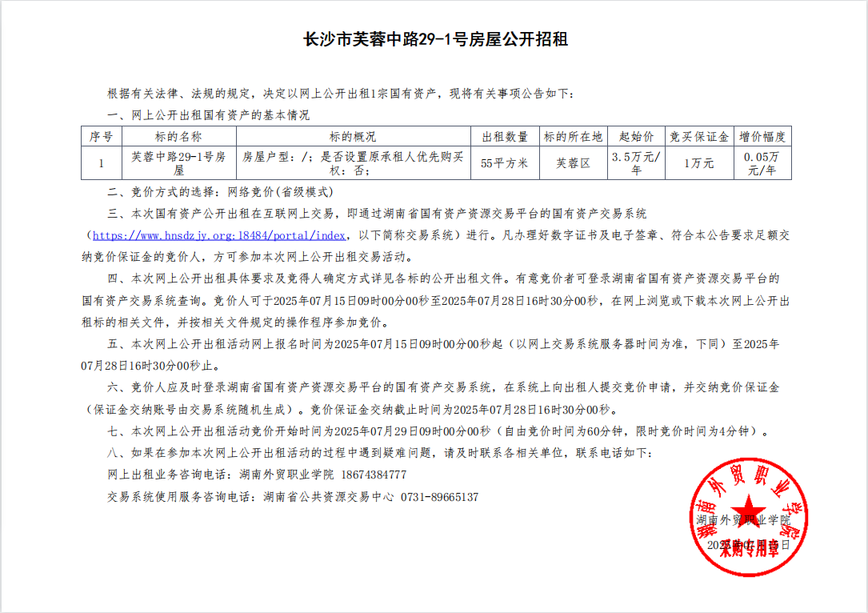
Task: Click heading 一、网上公开出租国有资产的基本情况
Action: click(208, 115)
